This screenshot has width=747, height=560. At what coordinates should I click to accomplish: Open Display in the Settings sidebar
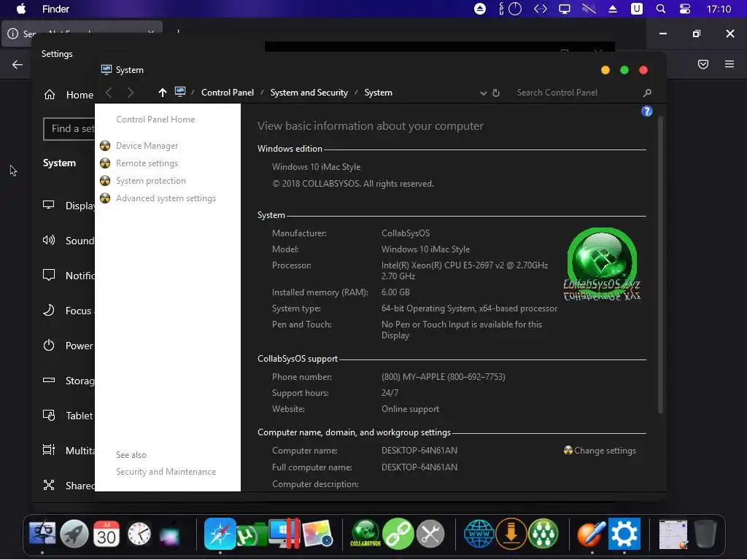[x=69, y=206]
